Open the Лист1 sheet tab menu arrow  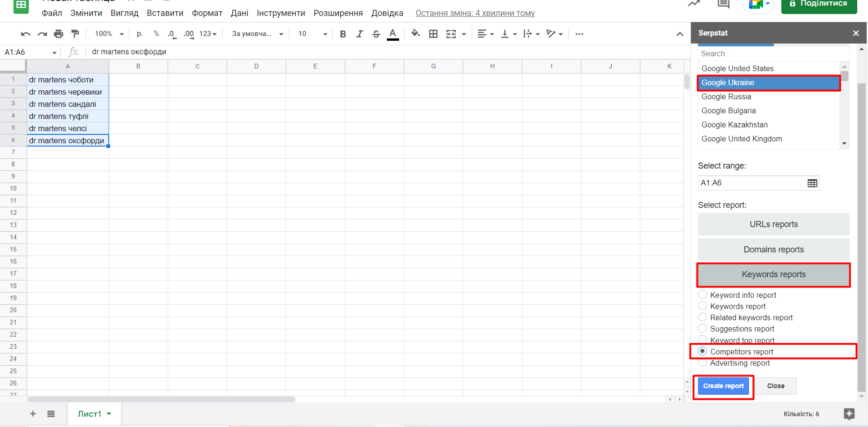click(109, 413)
